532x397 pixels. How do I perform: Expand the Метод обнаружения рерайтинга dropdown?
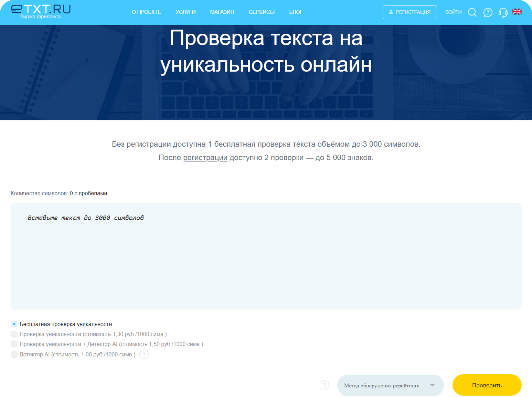coord(390,385)
